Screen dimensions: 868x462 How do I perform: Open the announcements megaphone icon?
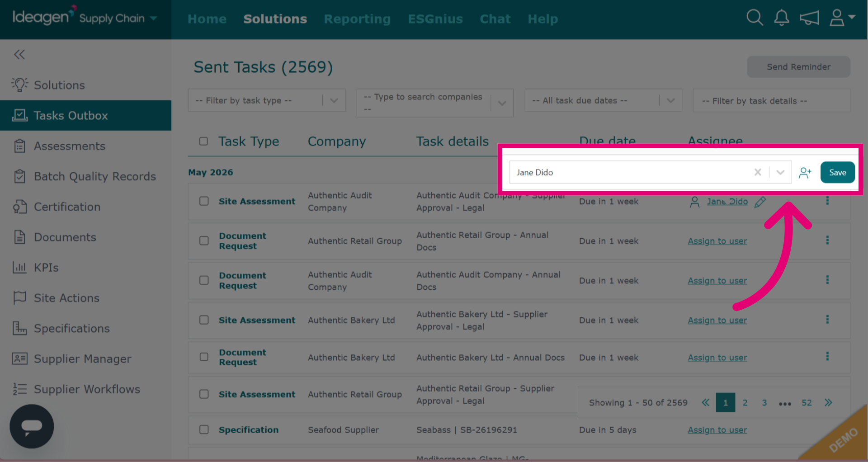point(809,18)
